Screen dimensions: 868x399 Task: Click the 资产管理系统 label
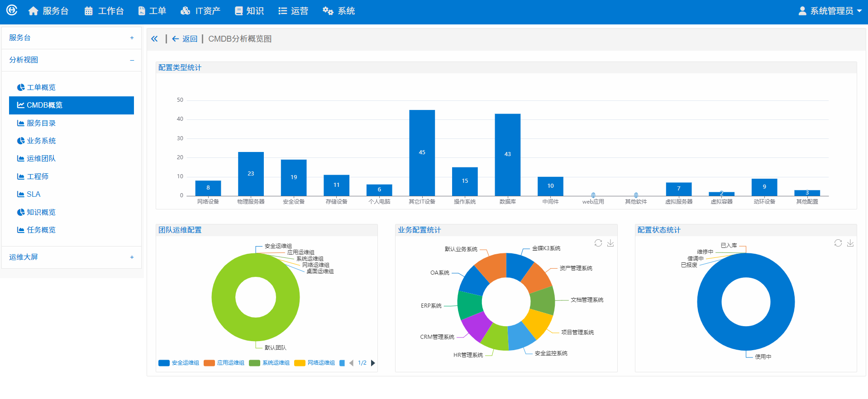[576, 268]
